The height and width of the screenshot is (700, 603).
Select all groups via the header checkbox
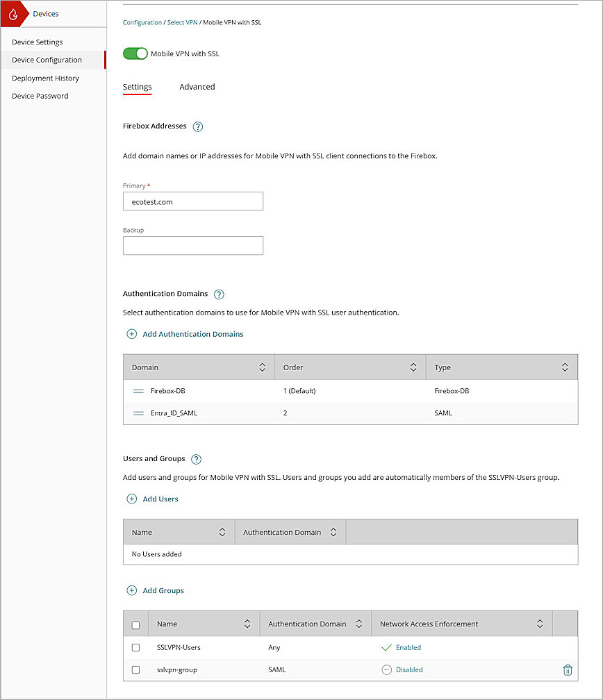click(135, 624)
